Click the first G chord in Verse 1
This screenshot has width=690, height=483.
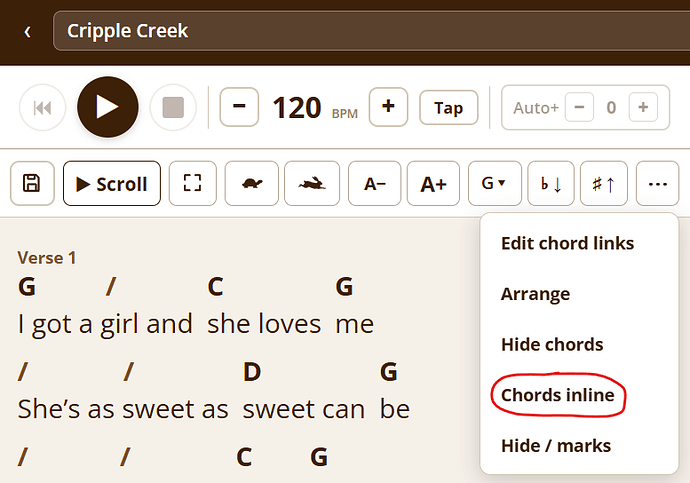point(27,287)
